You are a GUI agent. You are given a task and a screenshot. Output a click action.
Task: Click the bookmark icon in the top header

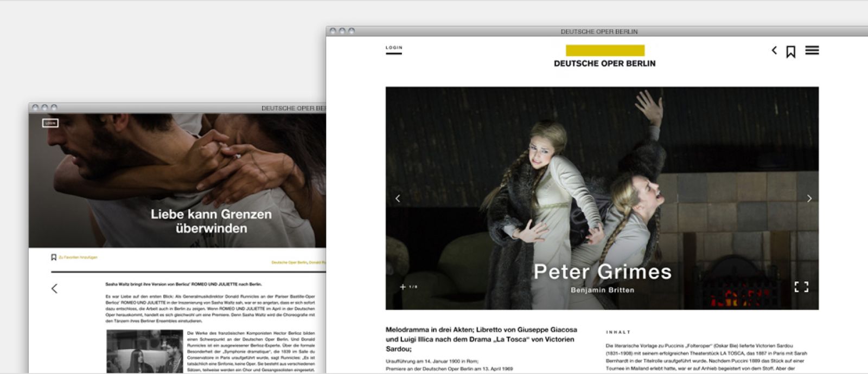pos(791,51)
